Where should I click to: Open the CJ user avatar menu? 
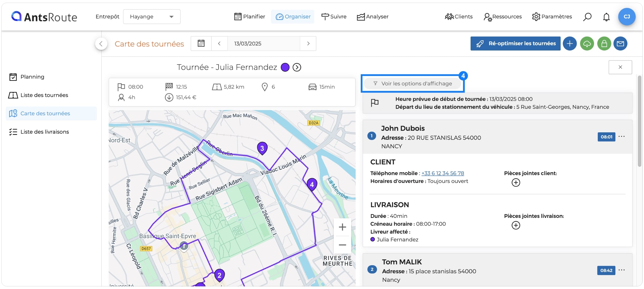[627, 17]
